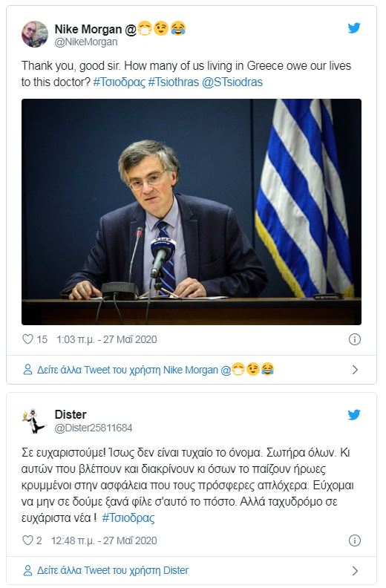The height and width of the screenshot is (588, 386).
Task: Open the press conference photo
Action: [x=192, y=212]
